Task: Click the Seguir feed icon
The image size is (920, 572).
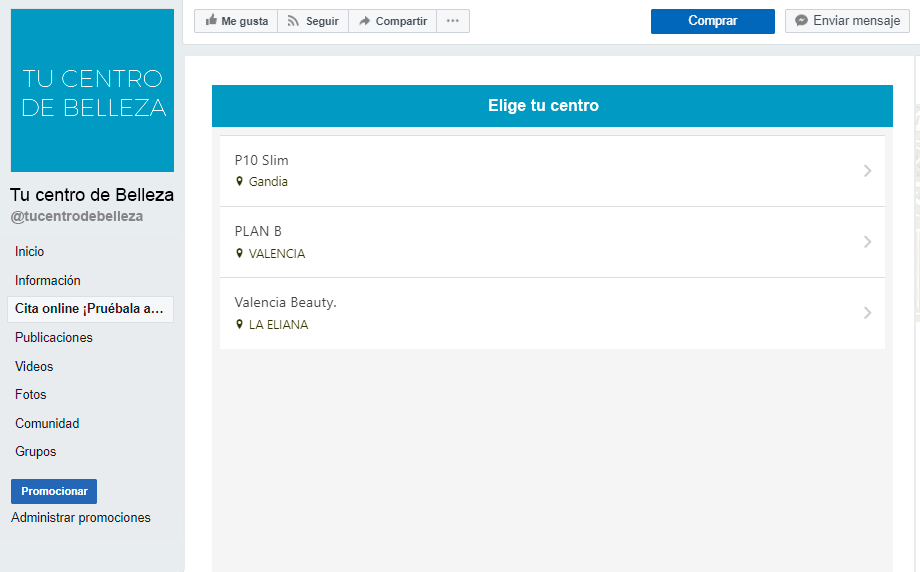Action: tap(293, 21)
